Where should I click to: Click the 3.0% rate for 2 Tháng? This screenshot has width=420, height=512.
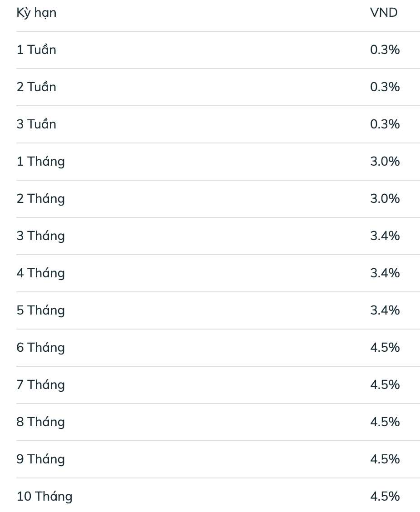(x=385, y=199)
